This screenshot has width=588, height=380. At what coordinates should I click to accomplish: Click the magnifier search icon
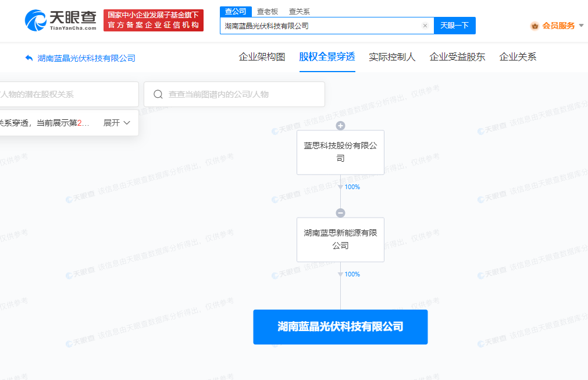click(x=158, y=94)
